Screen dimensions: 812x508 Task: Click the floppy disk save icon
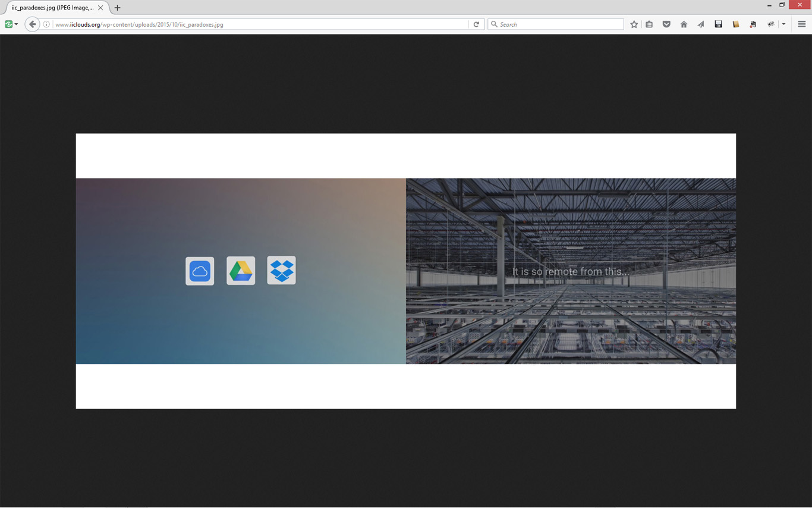[718, 24]
